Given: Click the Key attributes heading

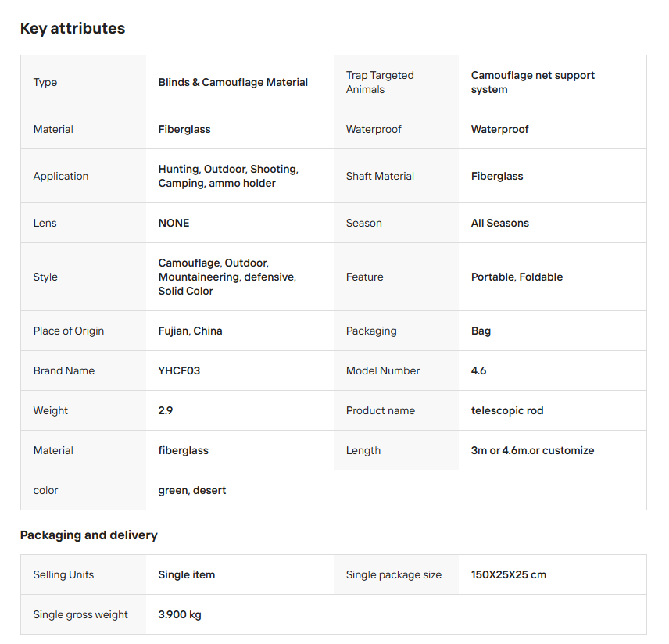Looking at the screenshot, I should (73, 29).
